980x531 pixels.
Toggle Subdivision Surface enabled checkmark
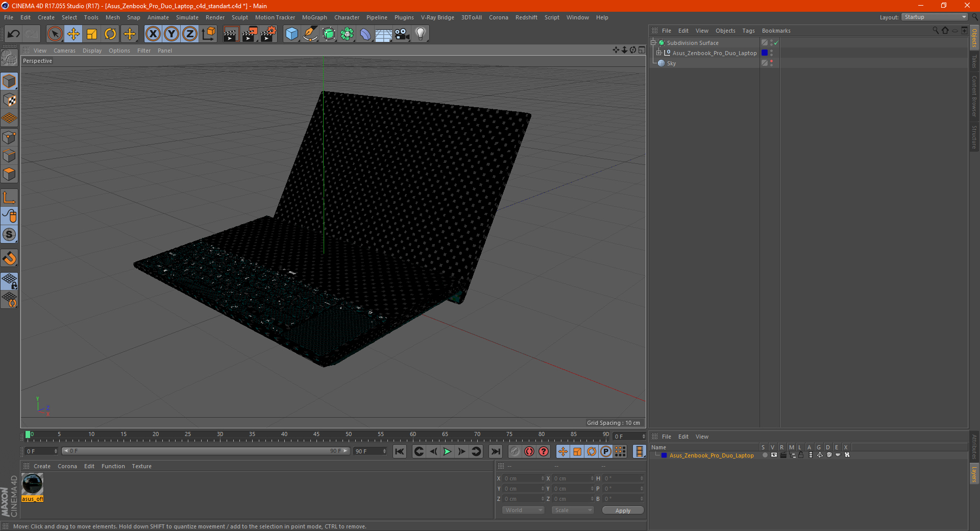(776, 43)
